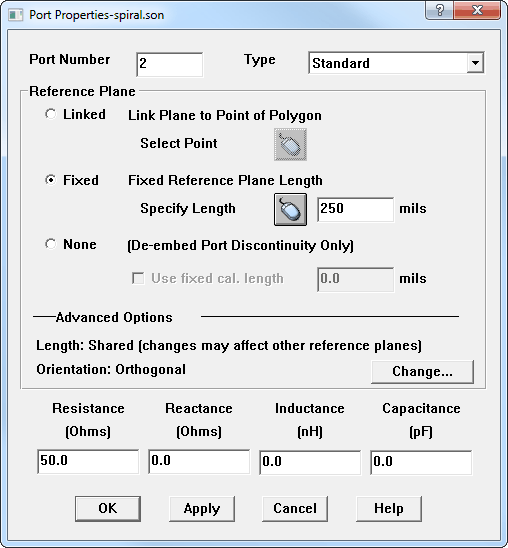Viewport: 508px width, 548px height.
Task: Select the Fixed reference plane option
Action: tap(51, 180)
